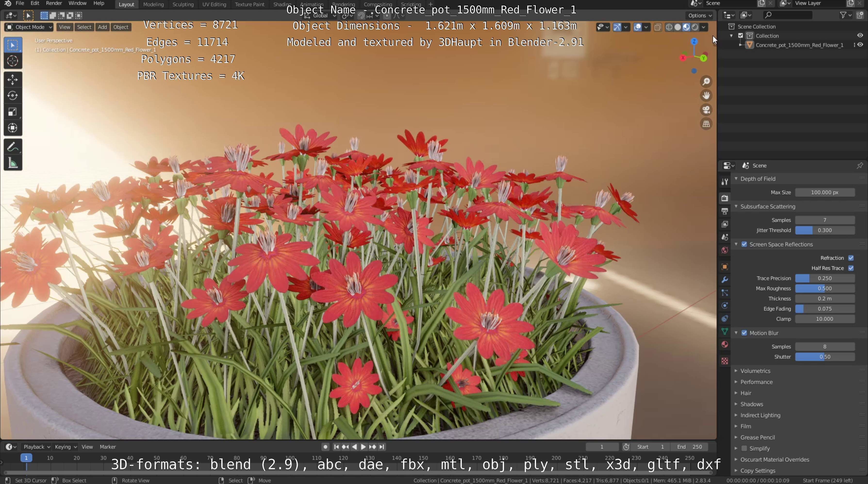Open the Options dropdown

700,16
